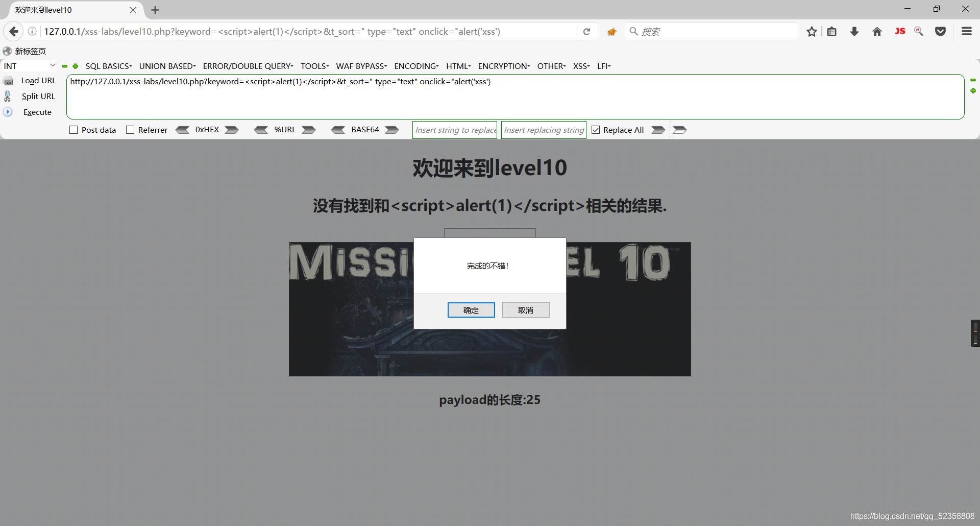Go back using the browser back arrow
The height and width of the screenshot is (526, 980).
[x=14, y=32]
